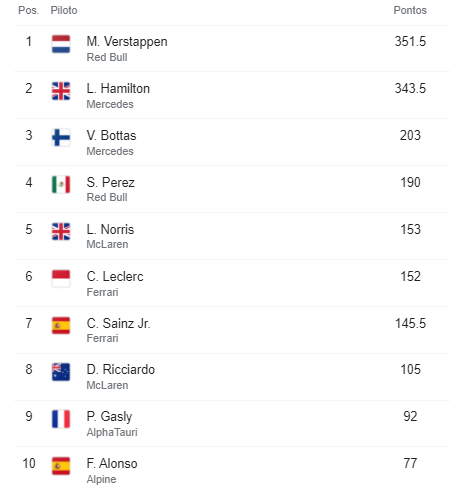This screenshot has height=490, width=450.
Task: Click the Pontos column header
Action: tap(410, 10)
